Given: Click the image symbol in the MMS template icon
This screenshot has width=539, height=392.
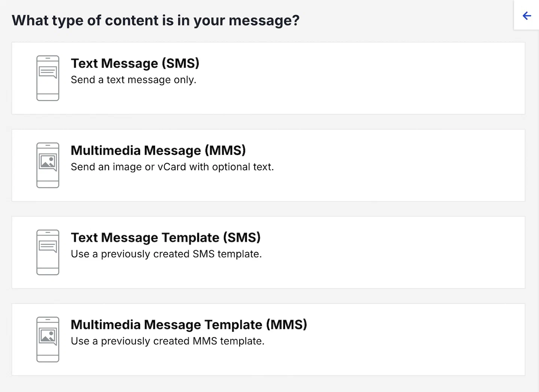Looking at the screenshot, I should click(48, 335).
